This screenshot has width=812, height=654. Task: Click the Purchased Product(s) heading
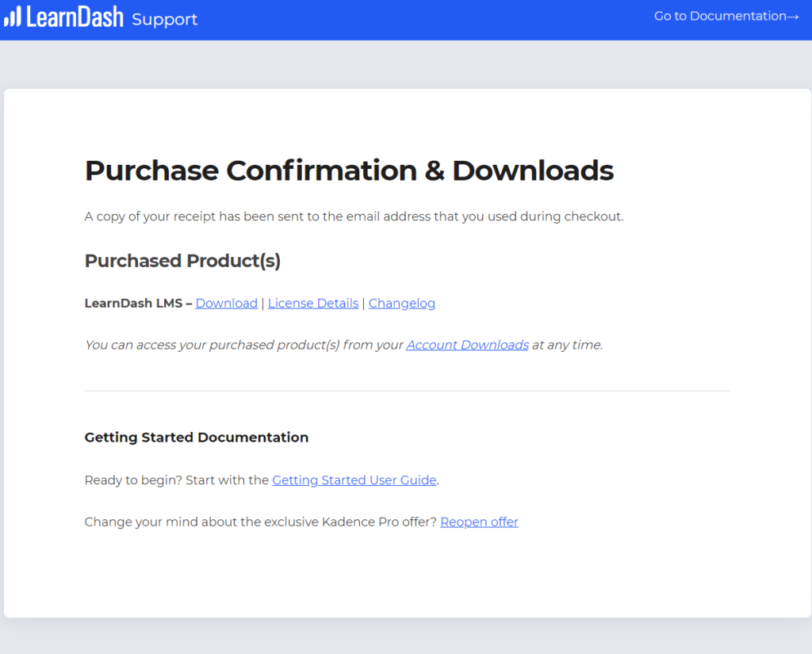pos(182,261)
